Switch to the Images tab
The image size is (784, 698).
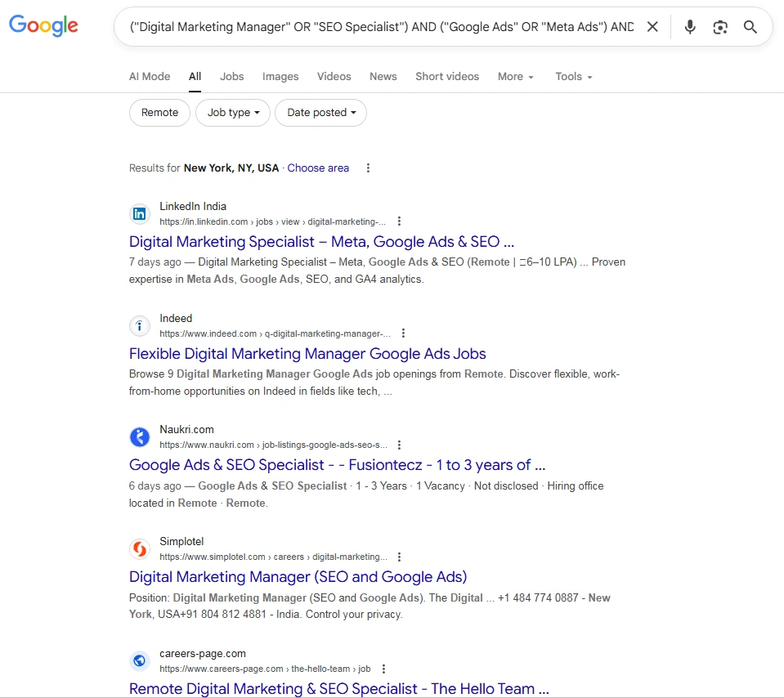click(280, 76)
